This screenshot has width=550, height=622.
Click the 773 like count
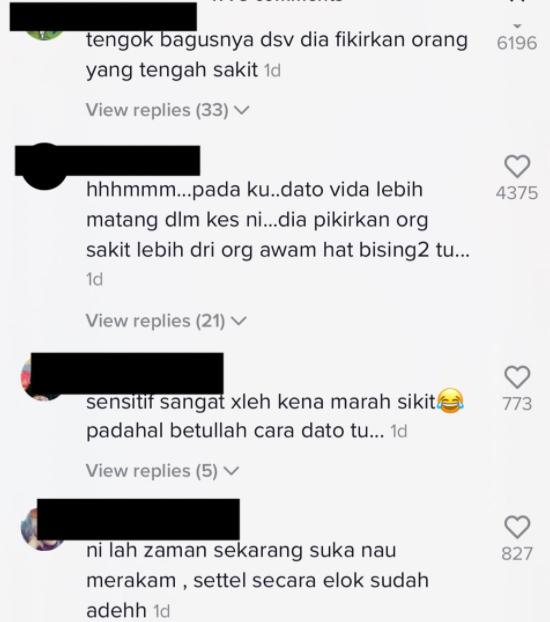coord(517,404)
